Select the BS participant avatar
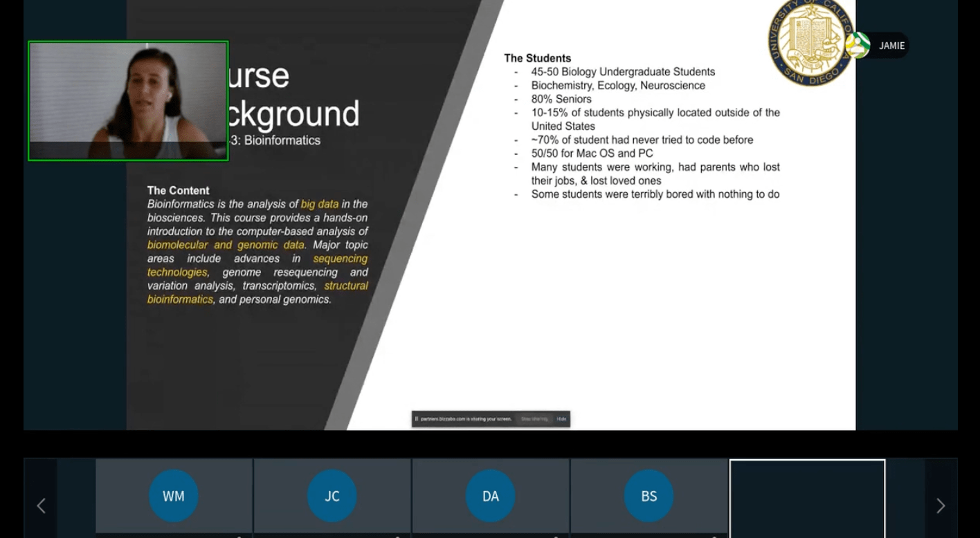 649,496
